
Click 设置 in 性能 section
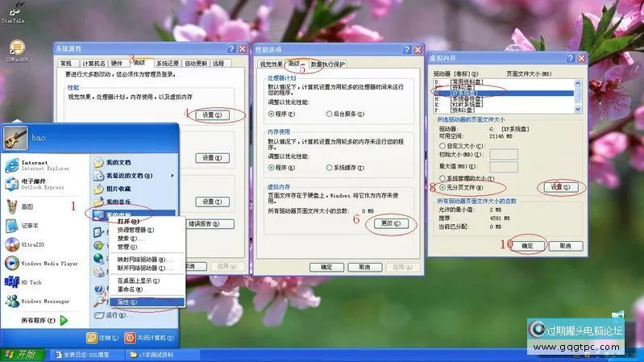[212, 115]
